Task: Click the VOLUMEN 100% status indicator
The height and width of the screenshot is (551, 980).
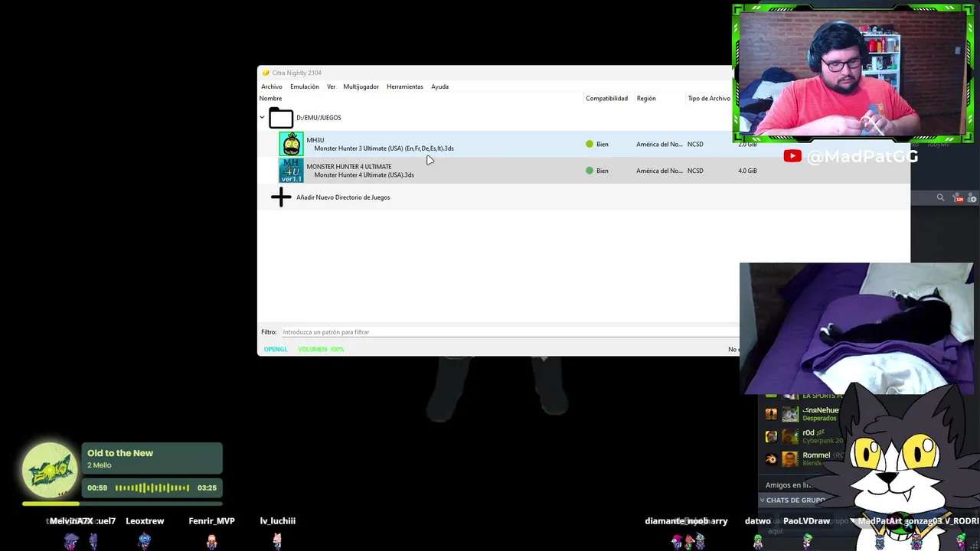Action: pyautogui.click(x=321, y=349)
